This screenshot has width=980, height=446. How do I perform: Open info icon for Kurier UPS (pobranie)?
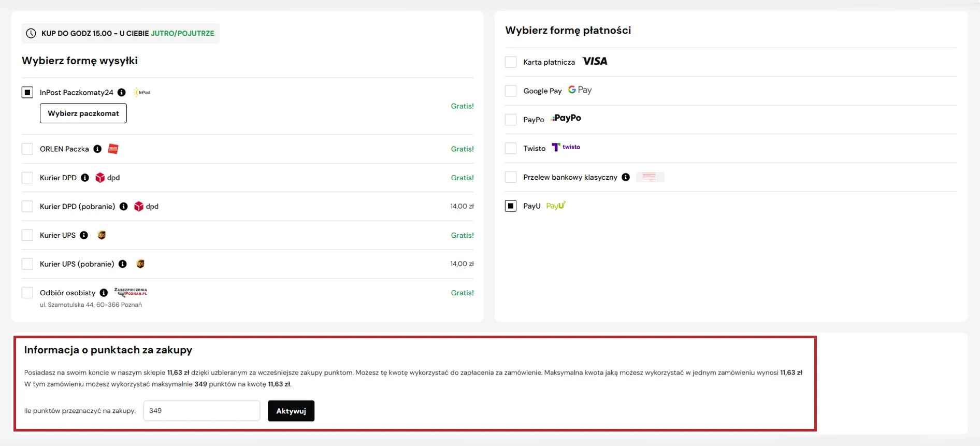pyautogui.click(x=123, y=264)
